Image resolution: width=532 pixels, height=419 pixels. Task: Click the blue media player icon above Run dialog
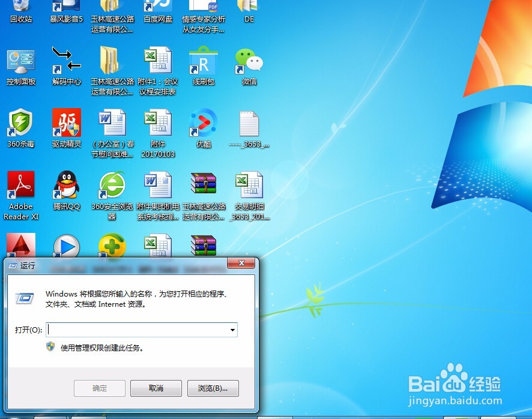click(67, 246)
